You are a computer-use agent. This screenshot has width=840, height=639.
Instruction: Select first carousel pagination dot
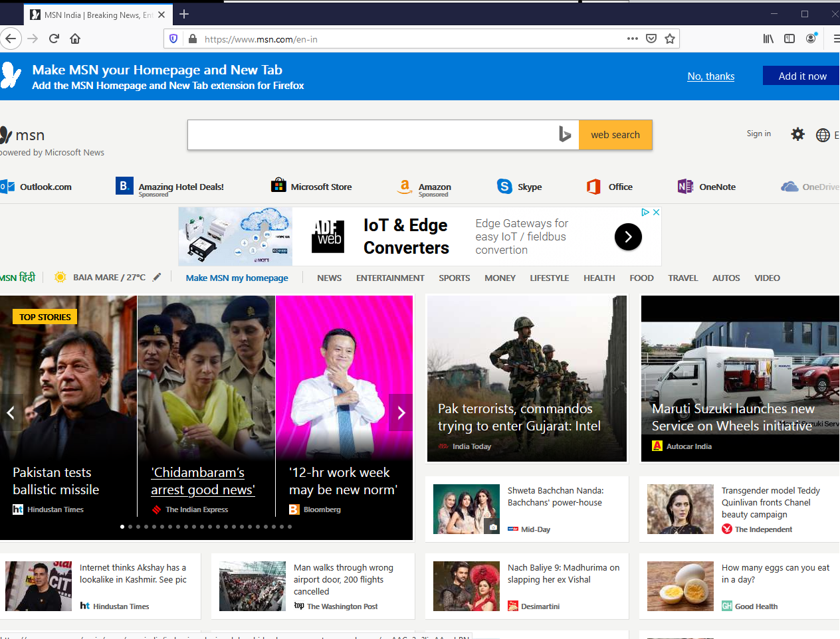click(122, 527)
